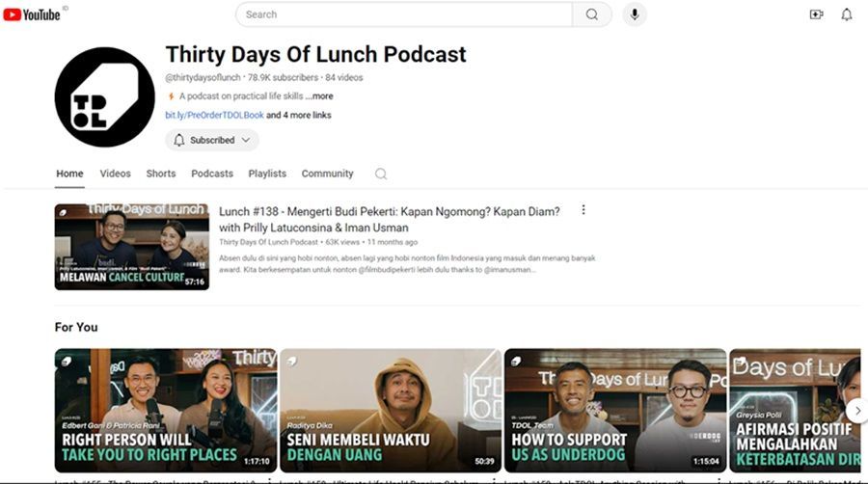Show the 'and 4 more links' list
This screenshot has width=868, height=484.
pos(299,115)
